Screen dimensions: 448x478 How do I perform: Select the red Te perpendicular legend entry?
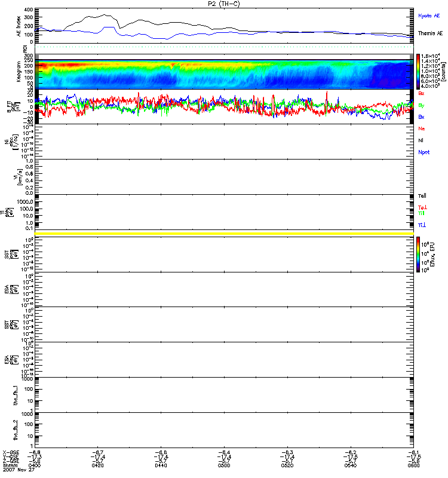422,207
